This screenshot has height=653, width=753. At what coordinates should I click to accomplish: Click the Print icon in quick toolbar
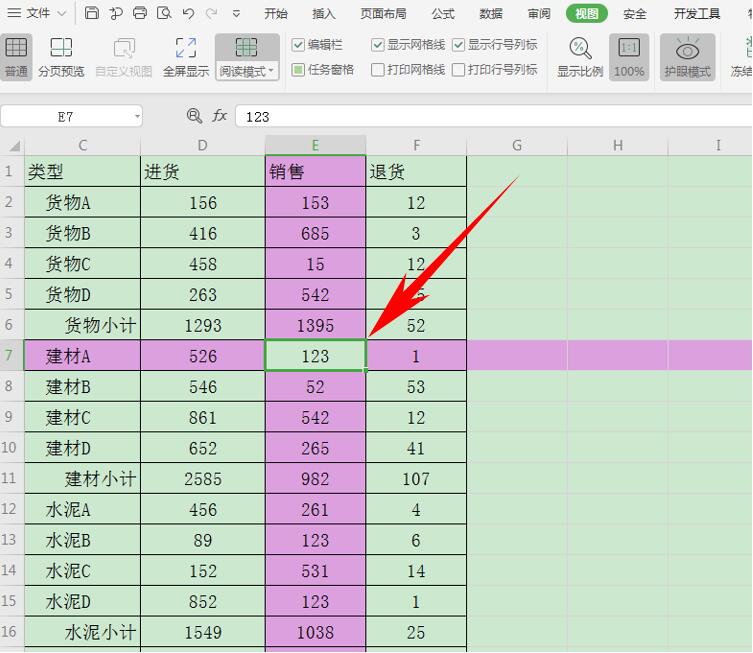pyautogui.click(x=140, y=13)
